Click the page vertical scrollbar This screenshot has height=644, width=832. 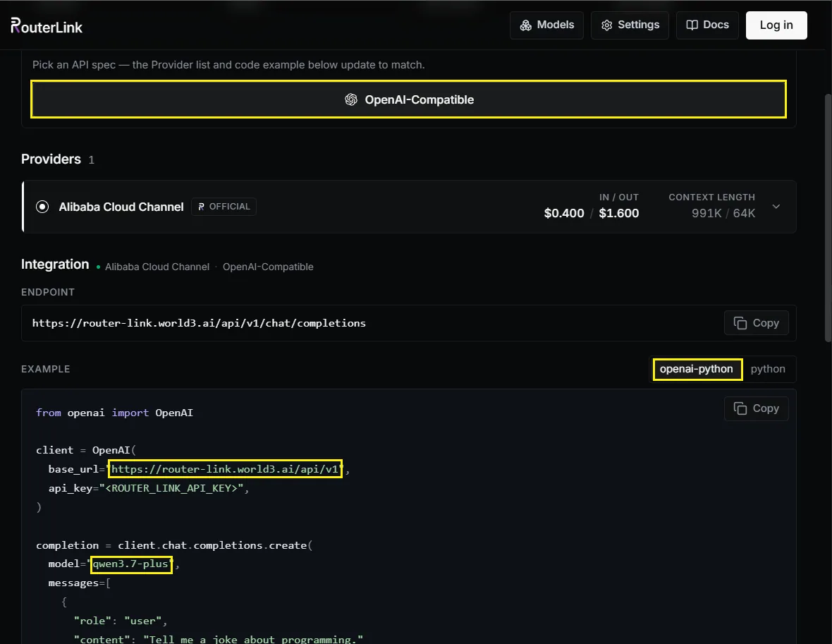(x=828, y=218)
